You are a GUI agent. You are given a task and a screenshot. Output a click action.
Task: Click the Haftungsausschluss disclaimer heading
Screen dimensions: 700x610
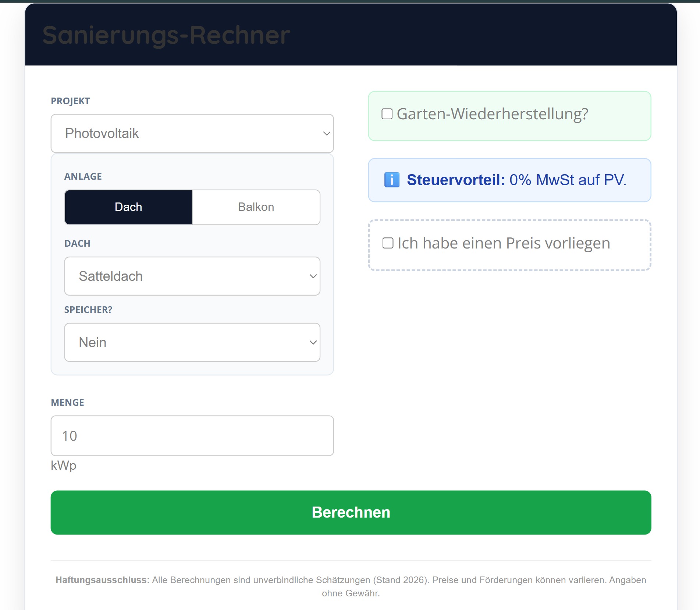102,580
